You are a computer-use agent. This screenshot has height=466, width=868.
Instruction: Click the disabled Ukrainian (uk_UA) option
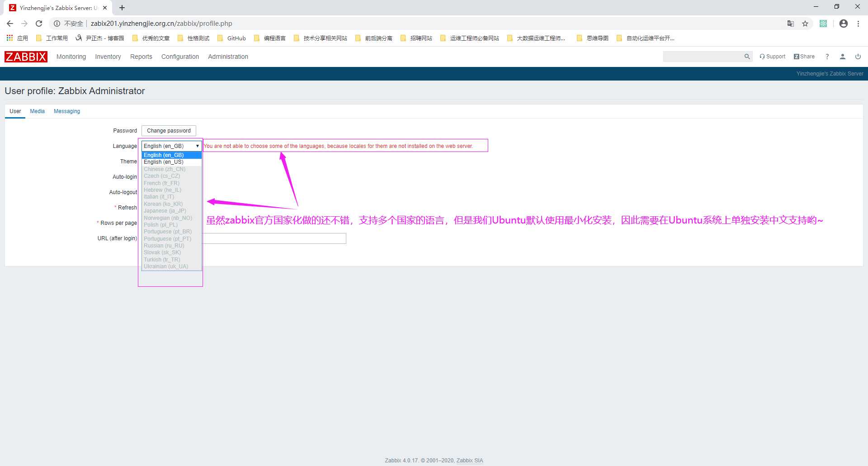171,266
